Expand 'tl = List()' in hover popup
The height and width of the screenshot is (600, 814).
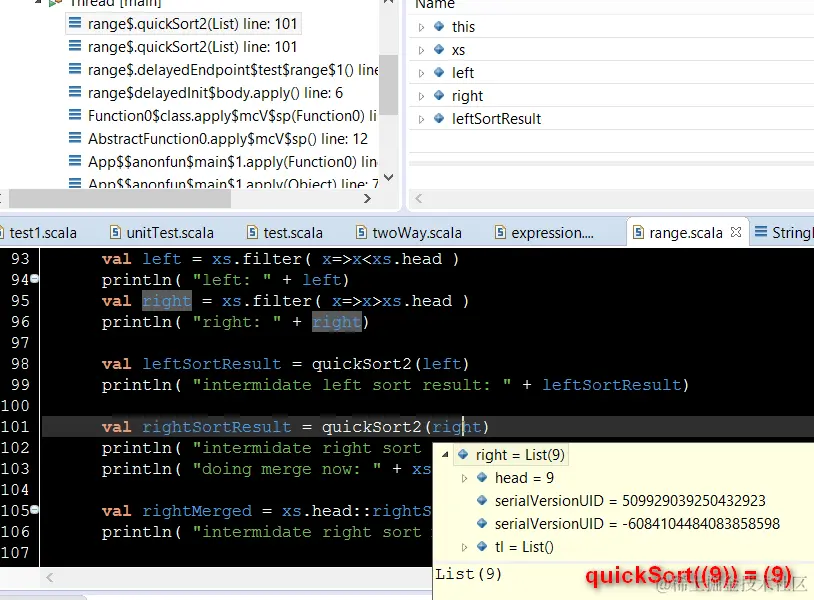click(x=464, y=547)
